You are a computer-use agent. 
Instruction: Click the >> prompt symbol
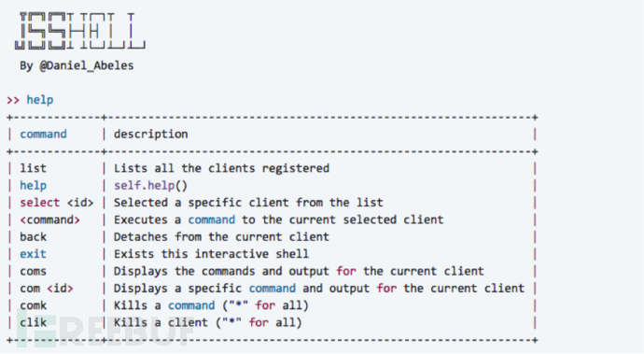[13, 100]
